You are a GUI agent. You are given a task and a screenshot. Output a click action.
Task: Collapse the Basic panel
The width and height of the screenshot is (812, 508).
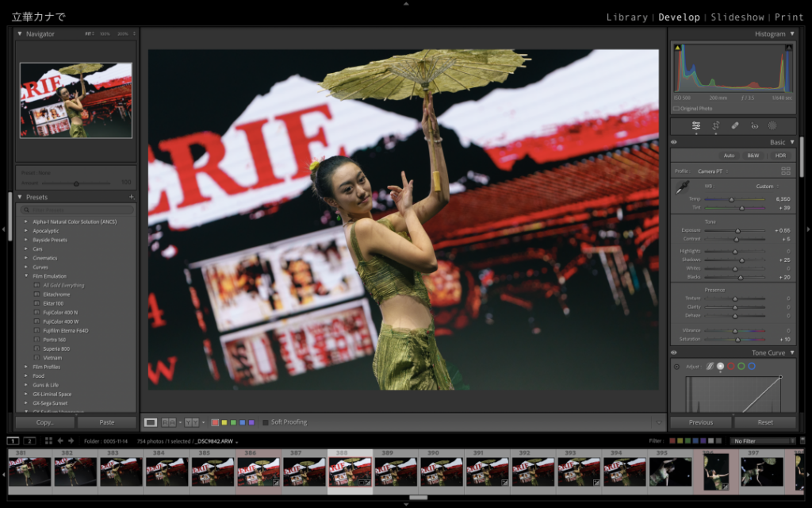(x=792, y=142)
